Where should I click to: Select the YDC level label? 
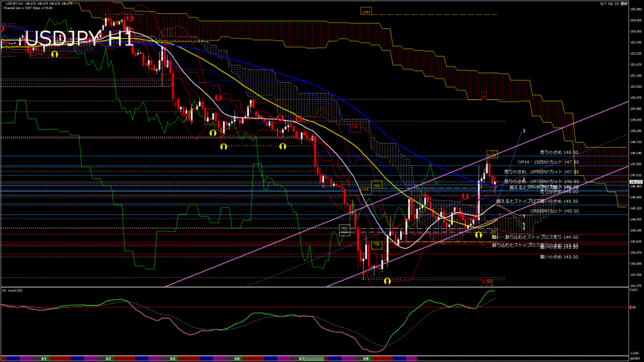344,228
